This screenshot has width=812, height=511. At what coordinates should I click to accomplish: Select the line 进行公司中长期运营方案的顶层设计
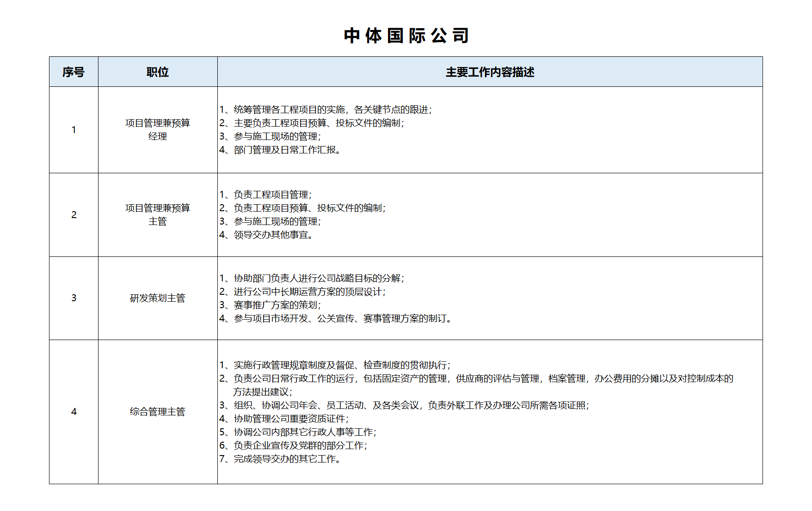302,292
